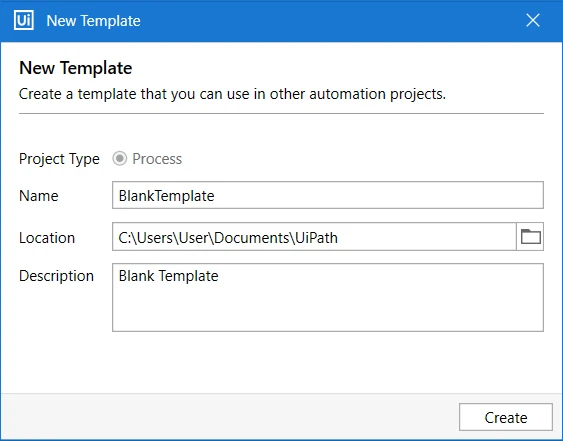The width and height of the screenshot is (563, 441).
Task: Click the Create button
Action: [506, 417]
